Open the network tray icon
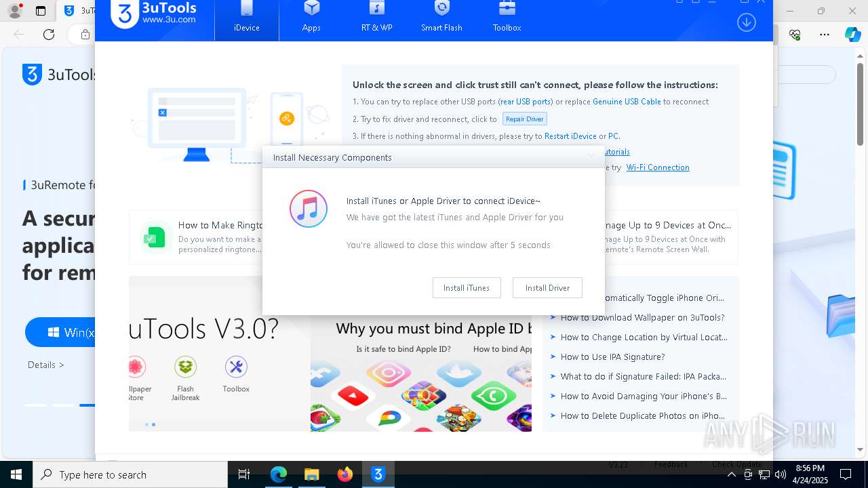Screen dimensions: 868x488 [x=764, y=474]
